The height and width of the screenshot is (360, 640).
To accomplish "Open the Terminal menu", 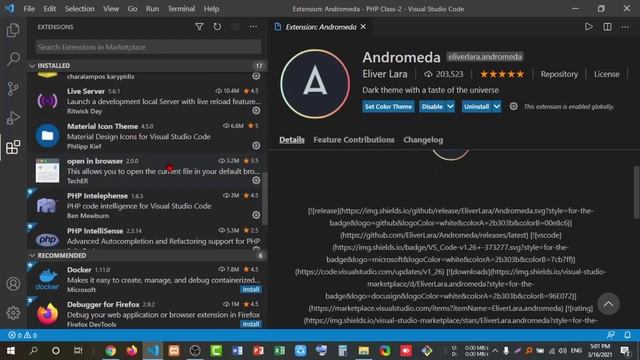I will tap(181, 9).
